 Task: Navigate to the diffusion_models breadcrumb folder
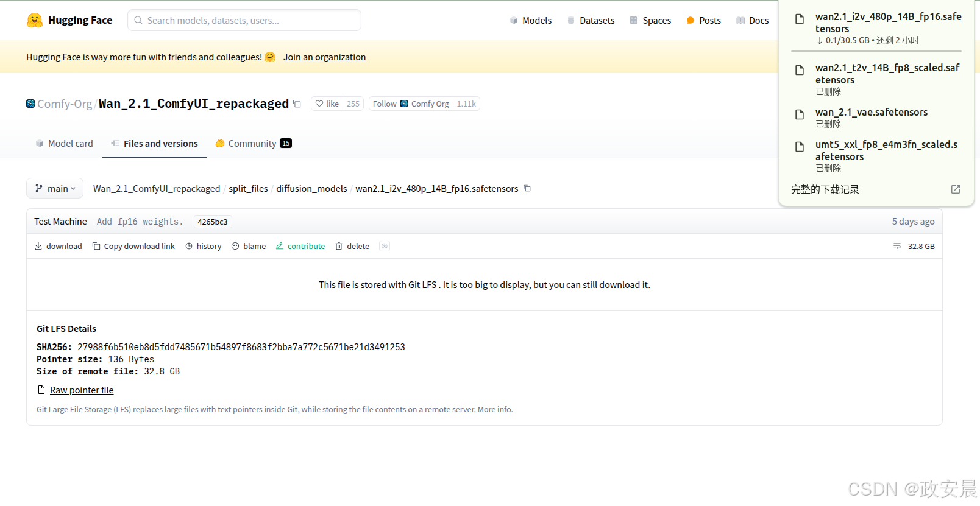311,188
